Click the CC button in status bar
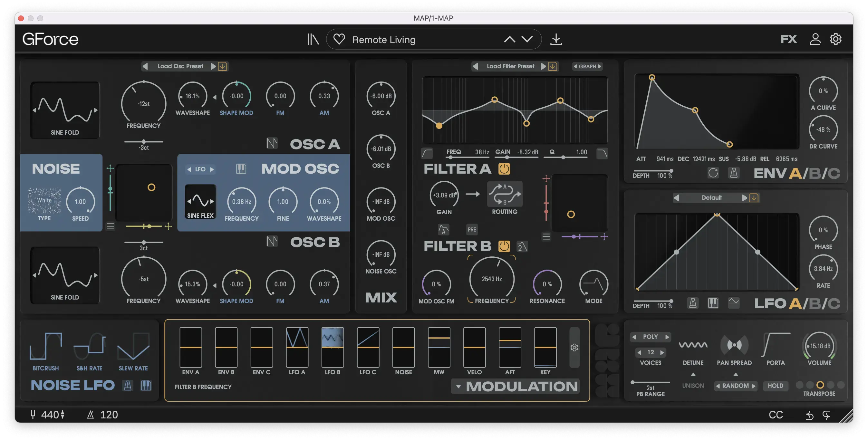This screenshot has height=440, width=868. point(776,415)
